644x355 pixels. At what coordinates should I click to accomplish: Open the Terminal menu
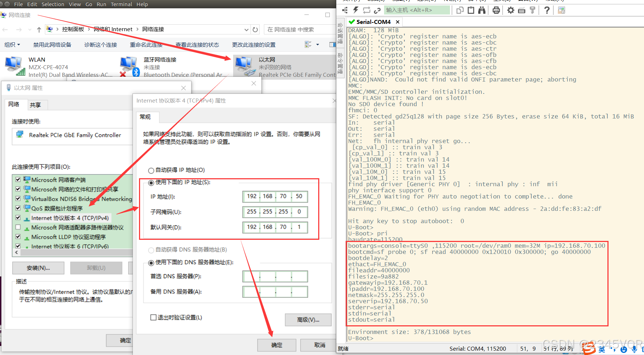click(x=121, y=4)
